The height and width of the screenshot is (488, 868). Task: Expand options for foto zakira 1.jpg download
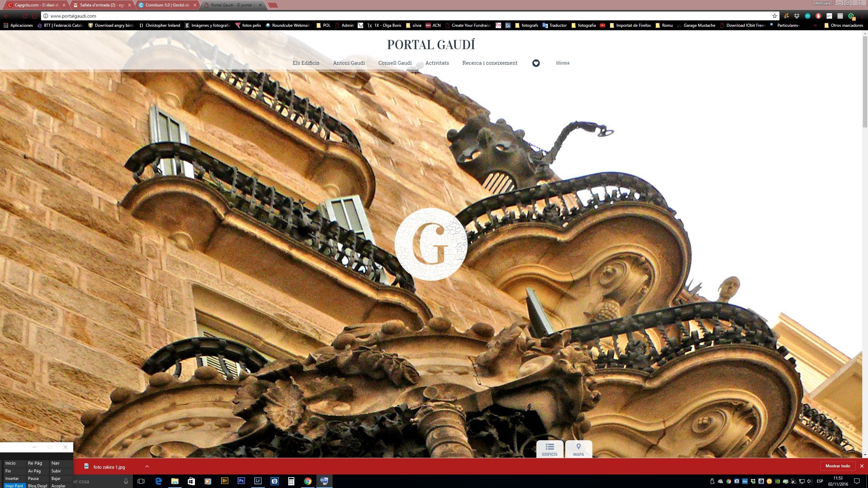tap(147, 466)
